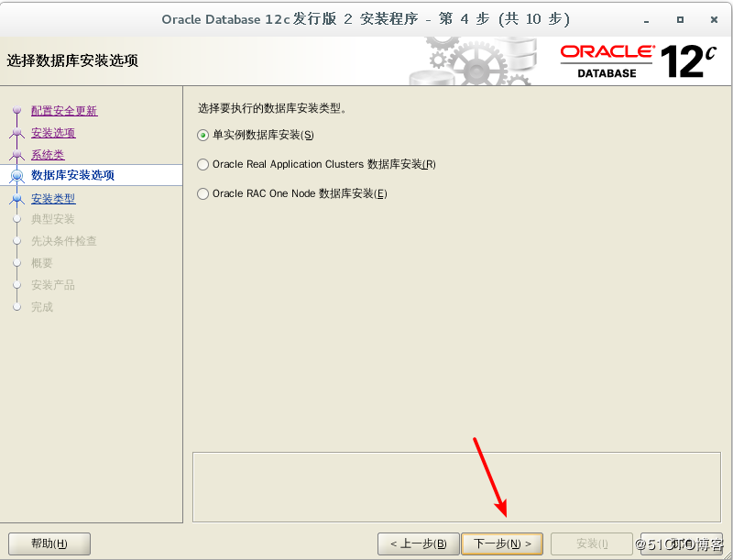Image resolution: width=733 pixels, height=560 pixels.
Task: Click the disabled 安装(I) button
Action: [592, 544]
